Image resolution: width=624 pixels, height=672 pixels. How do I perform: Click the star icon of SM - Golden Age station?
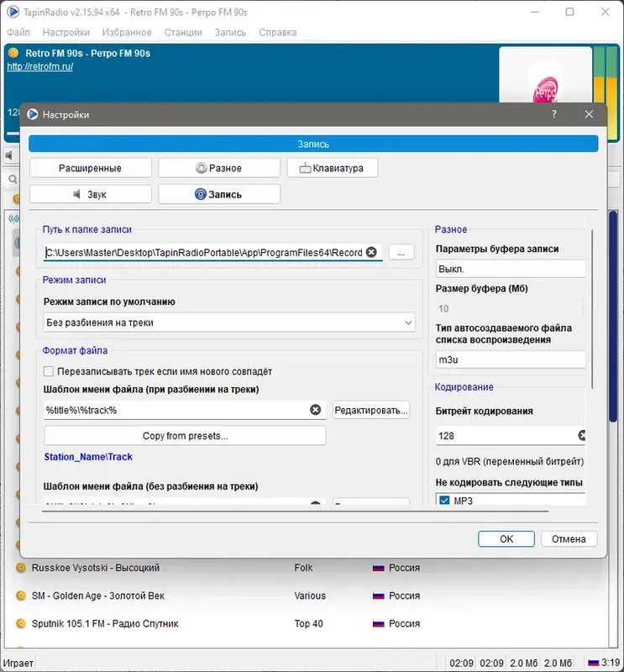coord(20,596)
